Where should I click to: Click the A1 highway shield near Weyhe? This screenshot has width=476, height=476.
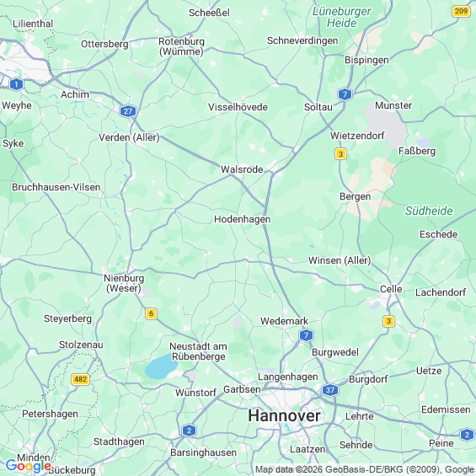16,84
